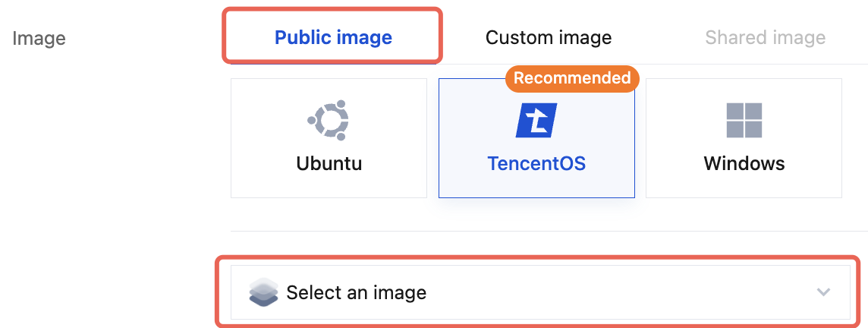Click the layered stack icon in image selector
Image resolution: width=868 pixels, height=328 pixels.
tap(263, 292)
